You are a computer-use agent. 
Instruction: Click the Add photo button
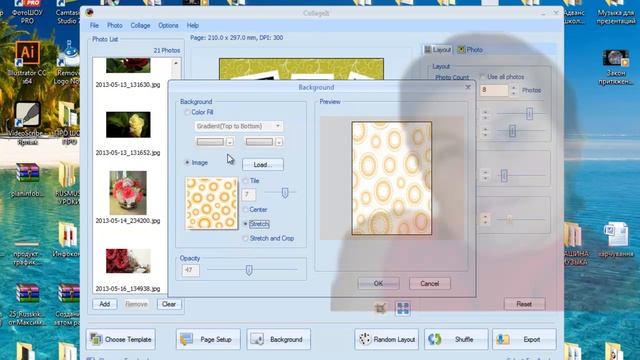104,304
